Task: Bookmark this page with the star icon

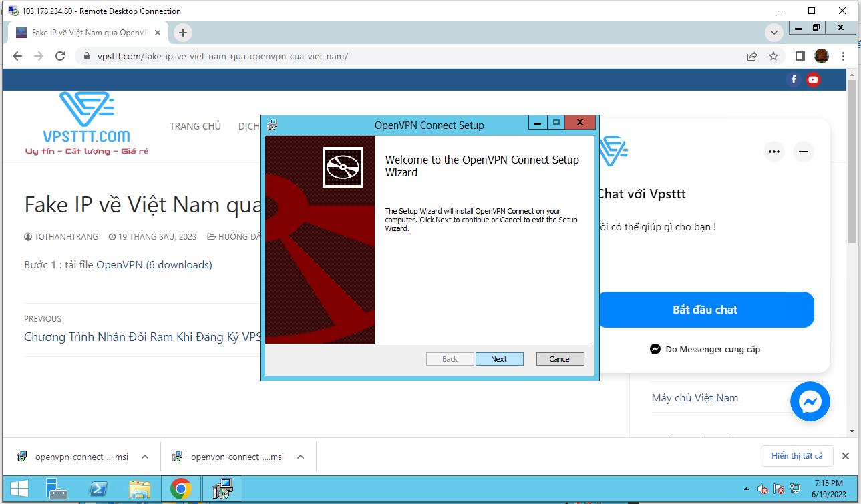Action: point(773,56)
